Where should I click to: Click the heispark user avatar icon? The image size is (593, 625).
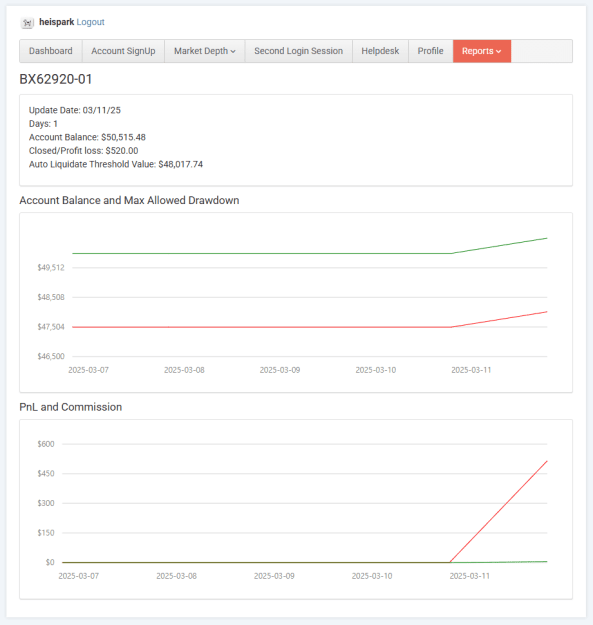[27, 23]
